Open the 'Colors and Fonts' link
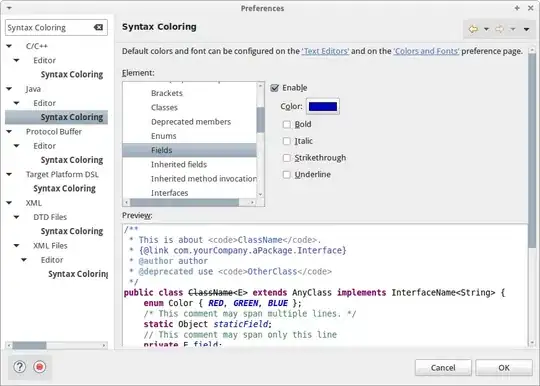This screenshot has width=540, height=386. (x=426, y=51)
